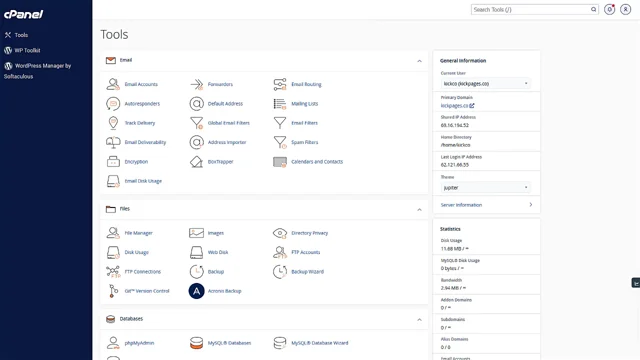The width and height of the screenshot is (640, 360).
Task: Collapse the Databases section chevron
Action: tap(419, 320)
